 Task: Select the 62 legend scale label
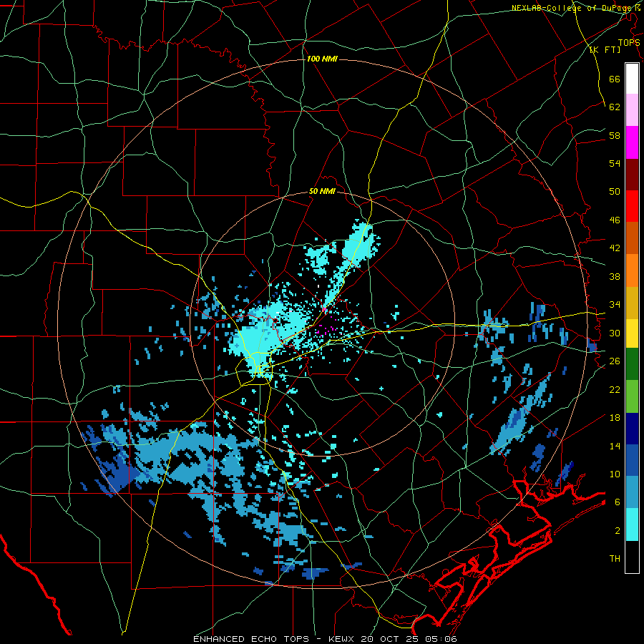click(615, 107)
